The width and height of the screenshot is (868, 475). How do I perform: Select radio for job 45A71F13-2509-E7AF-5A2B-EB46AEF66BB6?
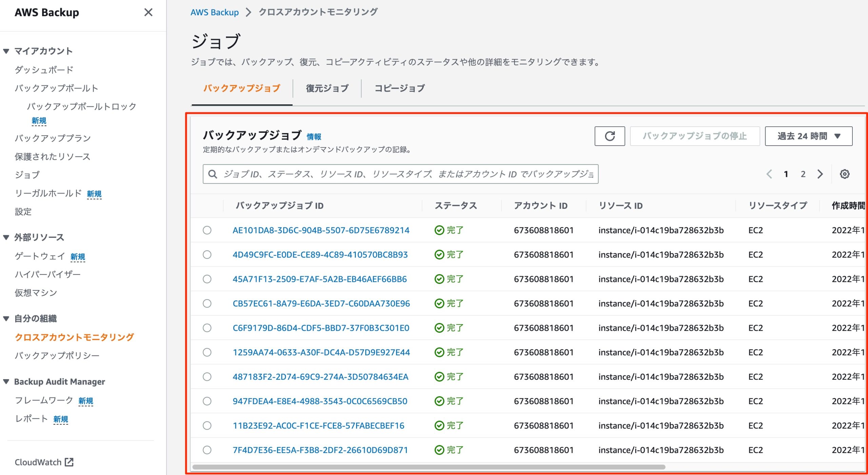[x=207, y=279]
